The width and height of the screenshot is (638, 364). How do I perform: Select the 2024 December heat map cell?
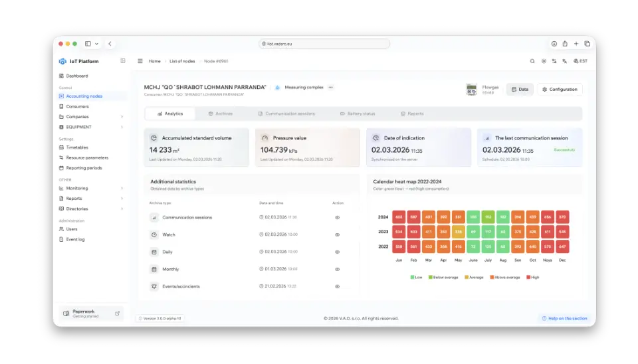tap(562, 217)
